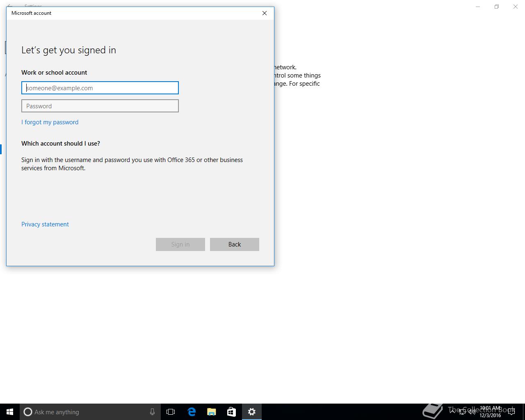
Task: Open the 'I forgot my password' link
Action: 50,122
